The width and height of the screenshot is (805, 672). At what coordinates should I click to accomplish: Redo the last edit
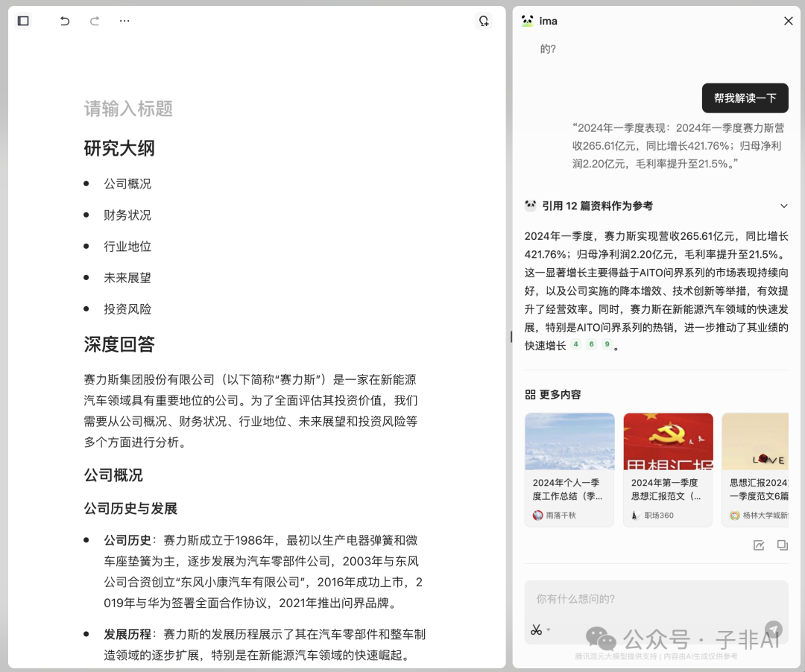point(95,21)
